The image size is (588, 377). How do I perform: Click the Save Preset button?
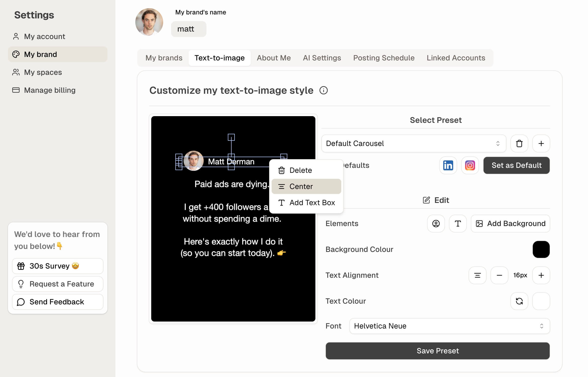click(438, 351)
